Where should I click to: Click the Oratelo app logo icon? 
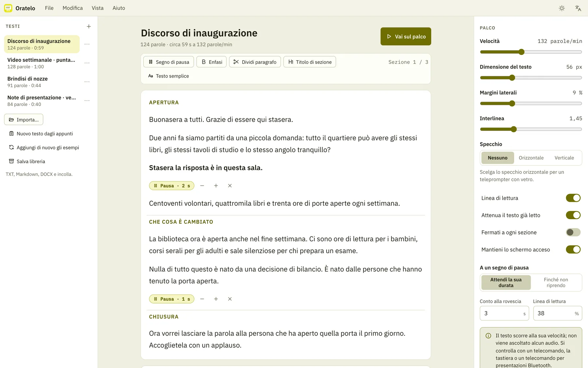pyautogui.click(x=8, y=8)
